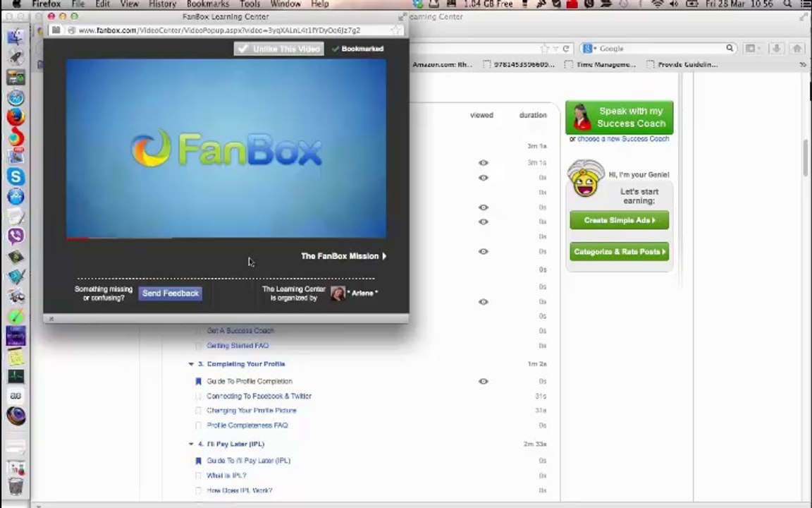Click the search magnifier in Google box
Viewport: 812px width, 508px height.
730,48
